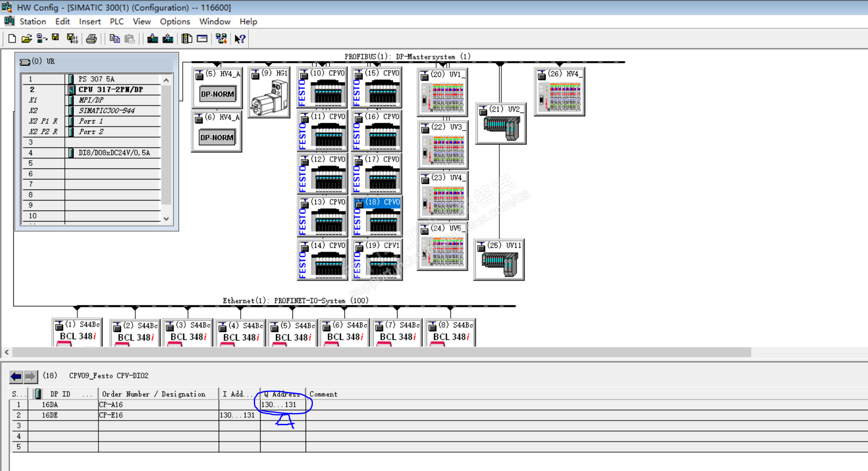This screenshot has width=868, height=471.
Task: Click the Open folder toolbar icon
Action: coord(26,38)
